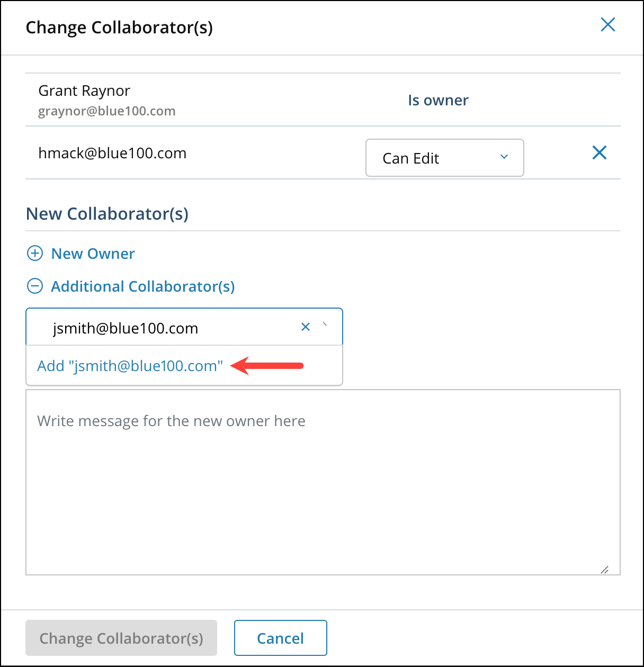Screen dimensions: 644x667
Task: Open the Can Edit permission dropdown
Action: [444, 158]
